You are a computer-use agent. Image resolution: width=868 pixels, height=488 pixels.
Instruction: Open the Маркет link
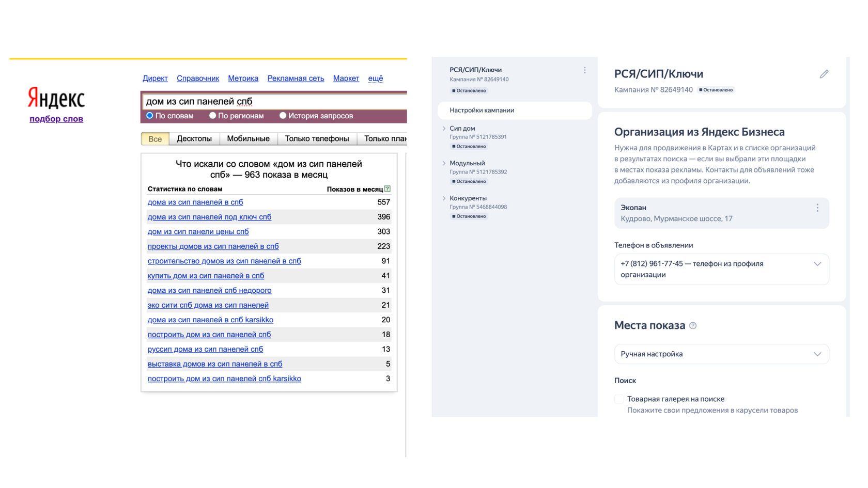click(x=346, y=78)
